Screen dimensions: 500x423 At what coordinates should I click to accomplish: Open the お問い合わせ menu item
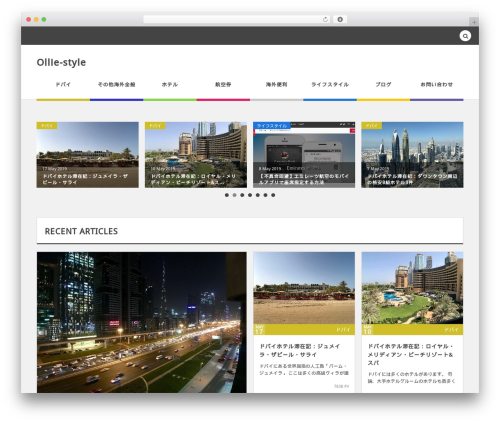click(x=437, y=85)
